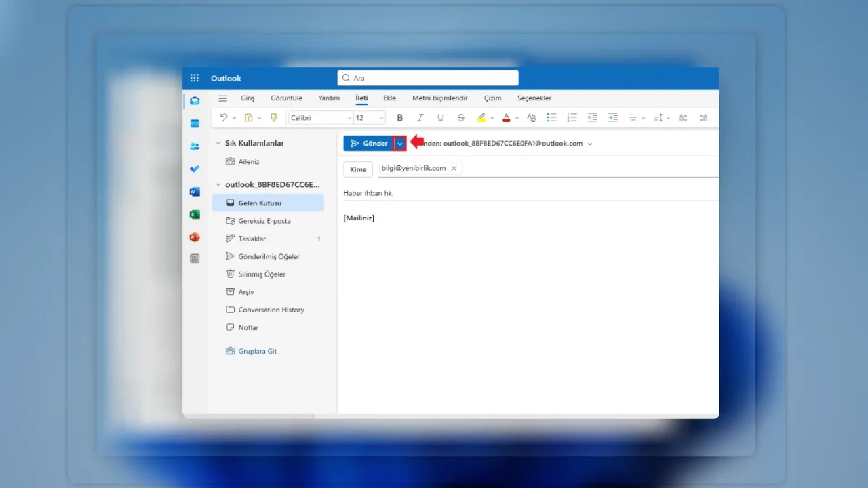868x488 pixels.
Task: Toggle underline formatting
Action: [x=440, y=118]
